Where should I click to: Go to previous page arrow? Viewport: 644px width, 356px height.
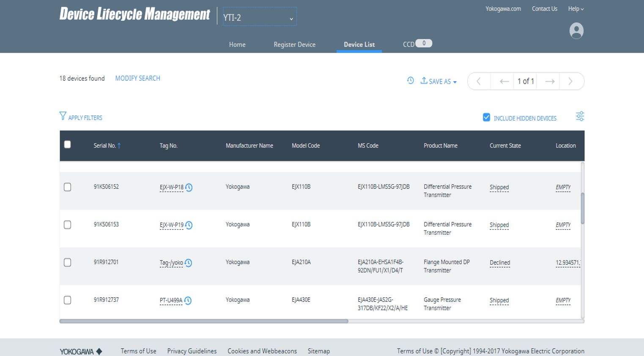pos(504,81)
